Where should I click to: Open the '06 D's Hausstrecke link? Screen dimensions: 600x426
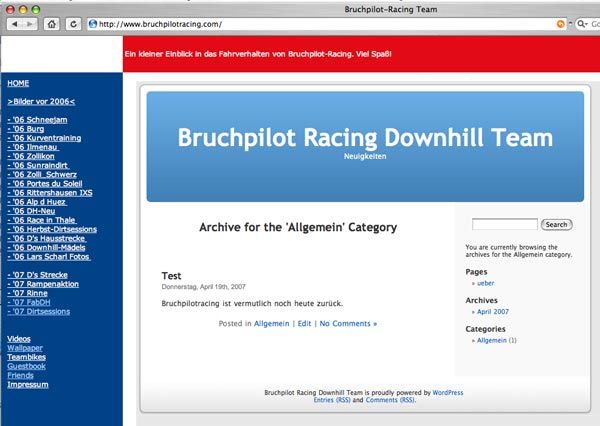pyautogui.click(x=46, y=238)
